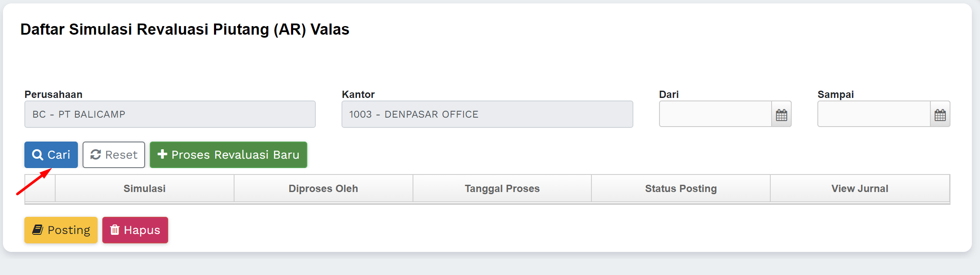Click the plus icon on Proses Revaluasi
This screenshot has height=275, width=980.
(x=162, y=154)
